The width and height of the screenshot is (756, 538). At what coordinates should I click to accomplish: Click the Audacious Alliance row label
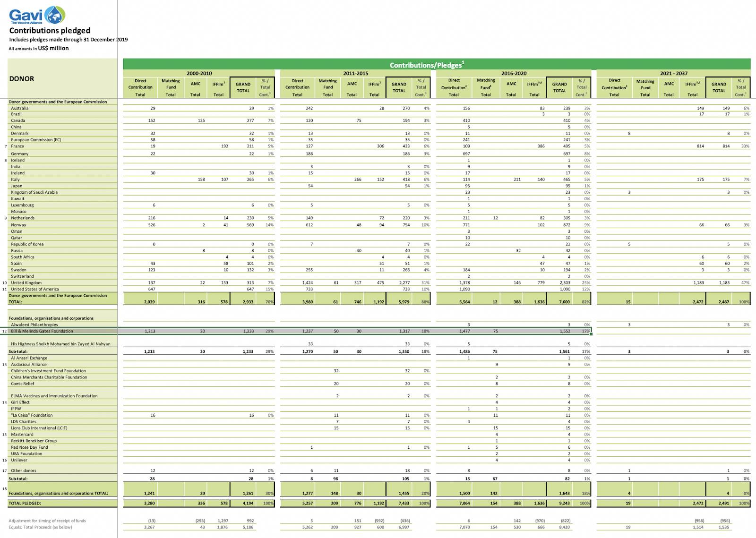tap(29, 364)
